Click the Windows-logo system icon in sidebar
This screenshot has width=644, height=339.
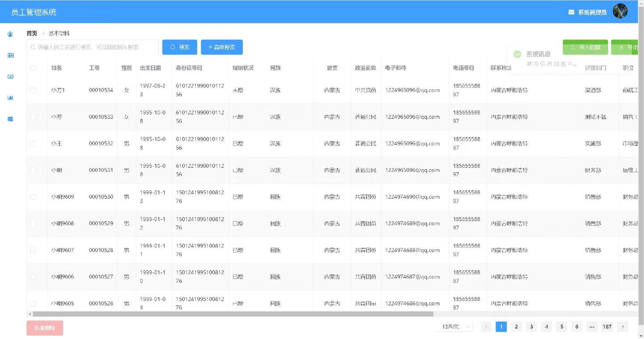[10, 119]
